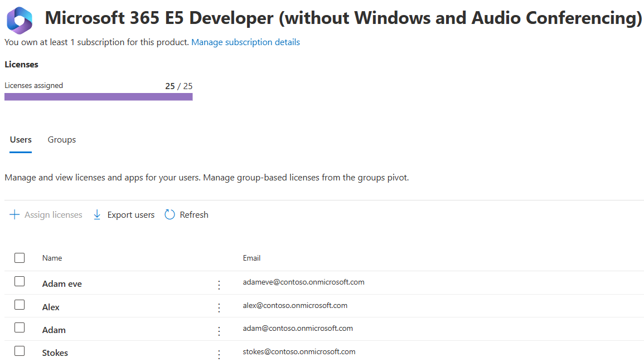
Task: Select the Users tab
Action: pos(21,139)
